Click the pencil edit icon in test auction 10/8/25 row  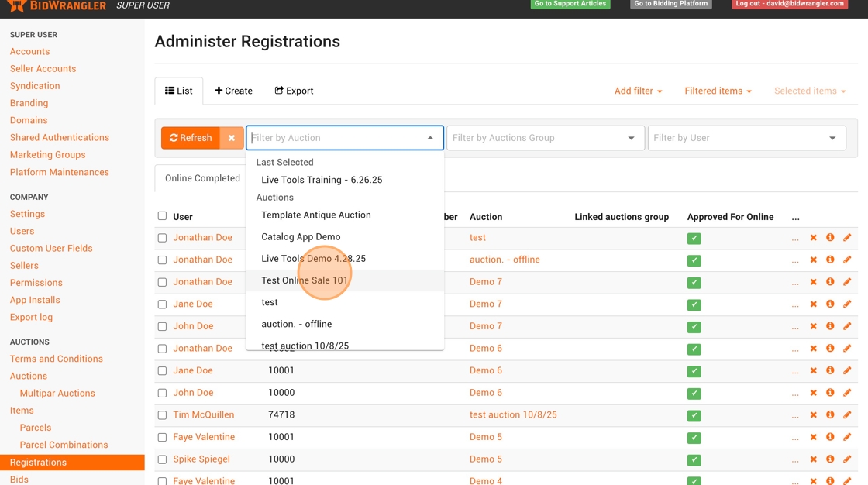[847, 415]
